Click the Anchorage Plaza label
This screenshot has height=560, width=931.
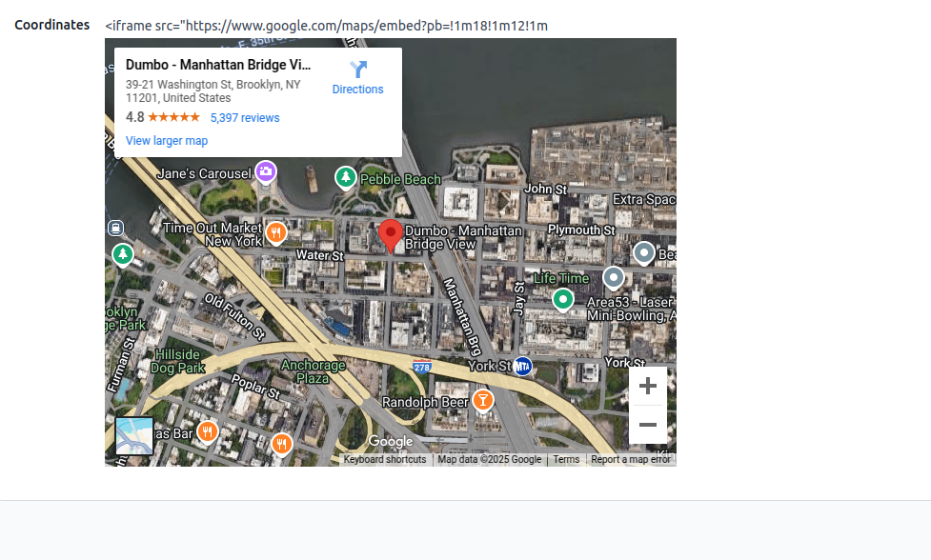point(313,372)
